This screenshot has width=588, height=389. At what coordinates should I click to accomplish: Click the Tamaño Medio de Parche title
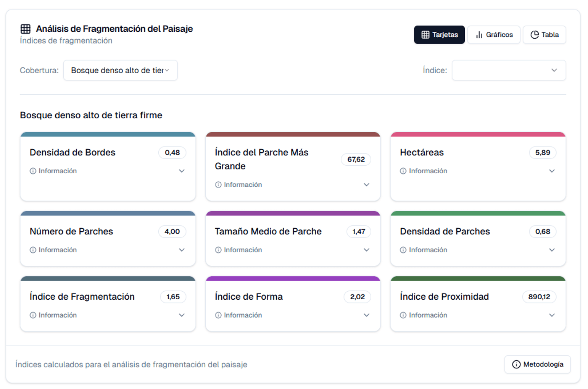tap(268, 232)
